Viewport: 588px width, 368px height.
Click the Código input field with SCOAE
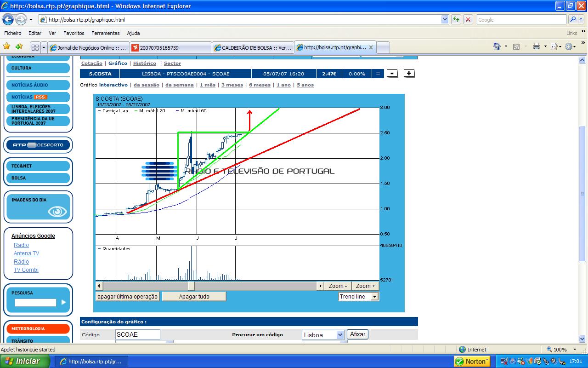pos(137,334)
